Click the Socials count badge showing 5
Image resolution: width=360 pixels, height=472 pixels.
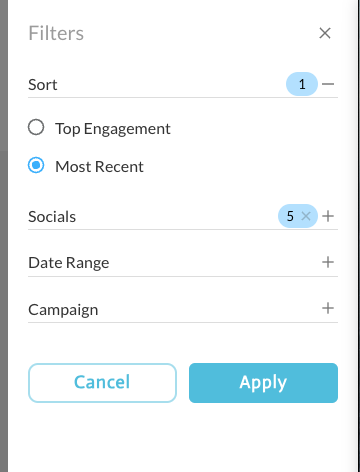[290, 216]
